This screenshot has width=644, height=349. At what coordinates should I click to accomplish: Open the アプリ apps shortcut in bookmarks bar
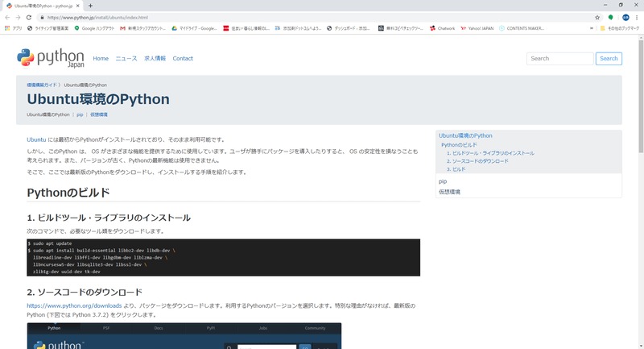pyautogui.click(x=13, y=28)
